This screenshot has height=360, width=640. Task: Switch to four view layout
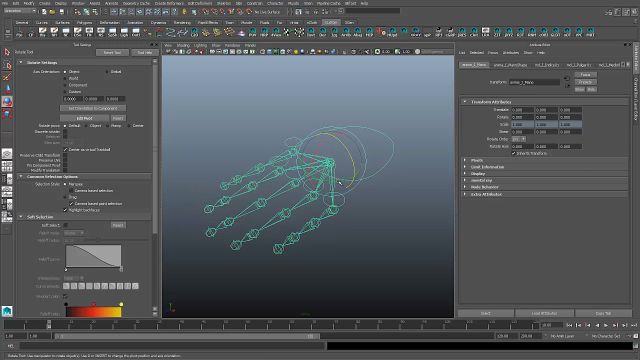coord(7,167)
